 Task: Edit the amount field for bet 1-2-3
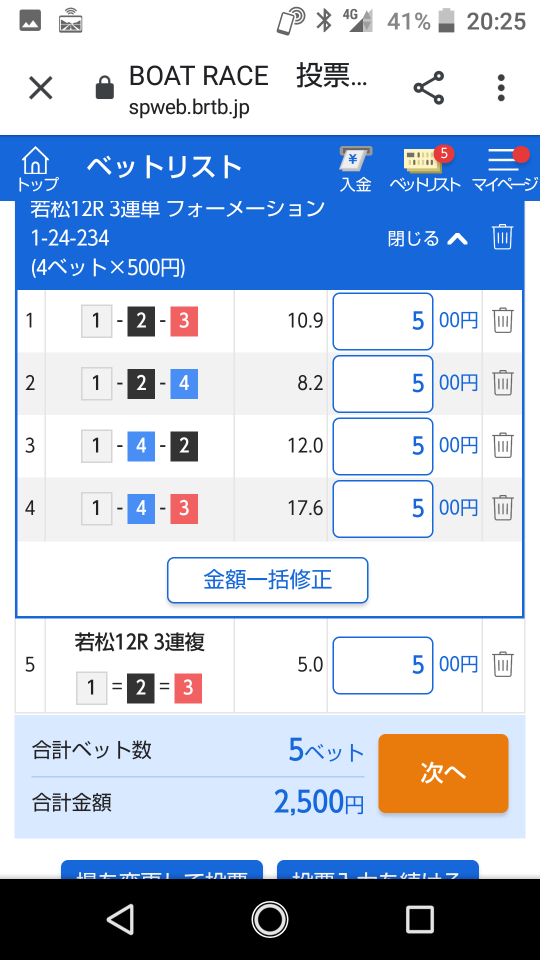coord(383,321)
